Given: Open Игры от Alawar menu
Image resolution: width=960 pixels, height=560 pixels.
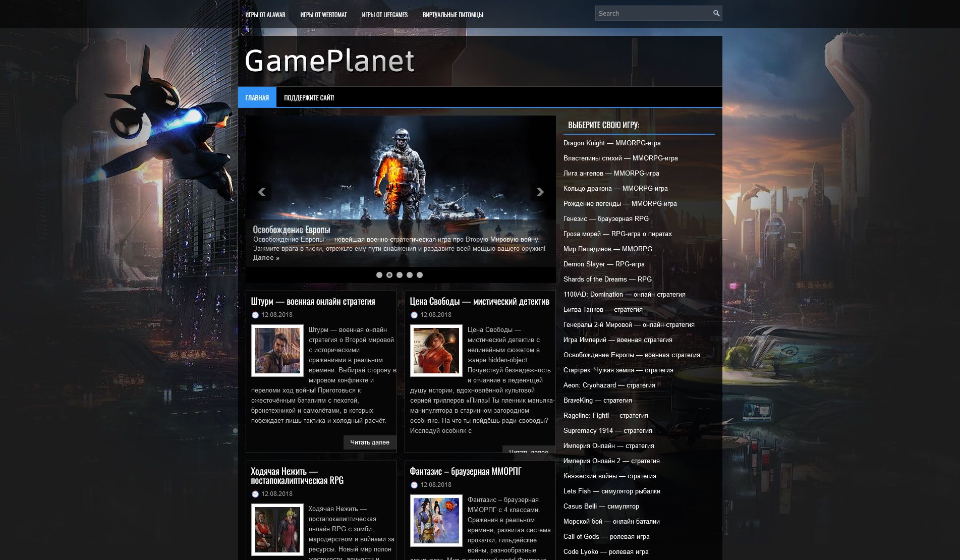Looking at the screenshot, I should pyautogui.click(x=265, y=15).
